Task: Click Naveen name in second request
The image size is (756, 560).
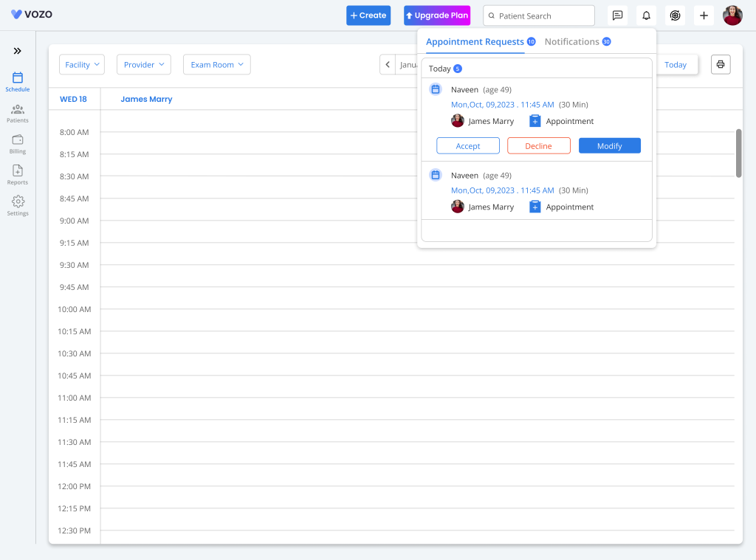Action: (x=464, y=176)
